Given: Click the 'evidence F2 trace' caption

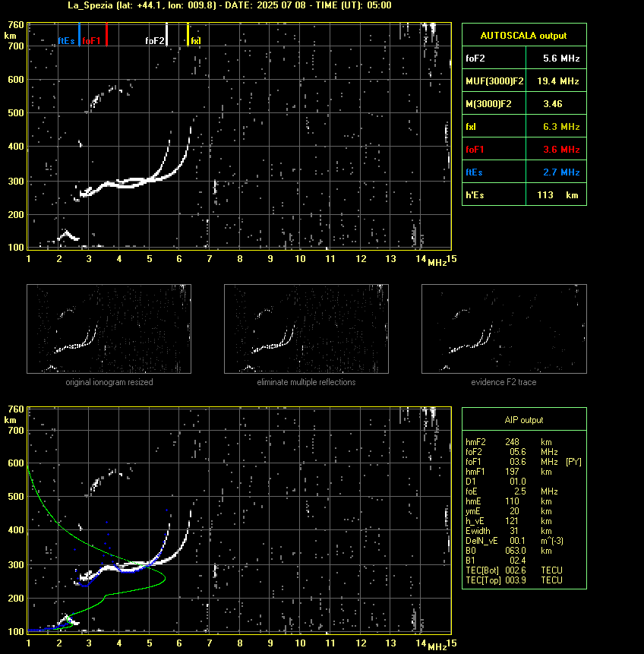Looking at the screenshot, I should (504, 382).
